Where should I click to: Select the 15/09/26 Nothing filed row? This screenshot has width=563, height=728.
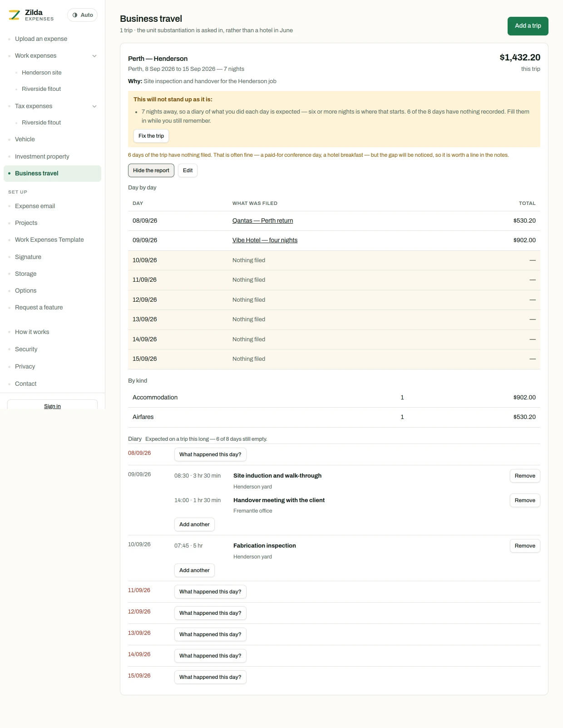point(334,359)
